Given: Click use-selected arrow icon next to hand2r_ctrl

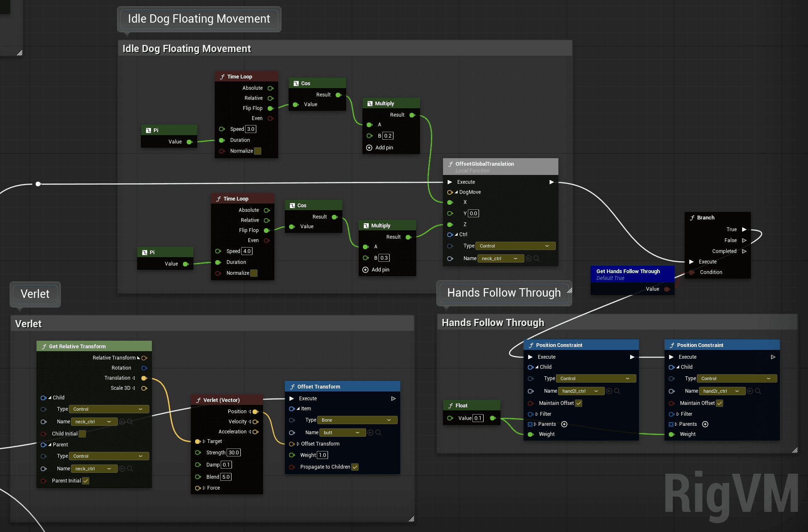Looking at the screenshot, I should 750,391.
